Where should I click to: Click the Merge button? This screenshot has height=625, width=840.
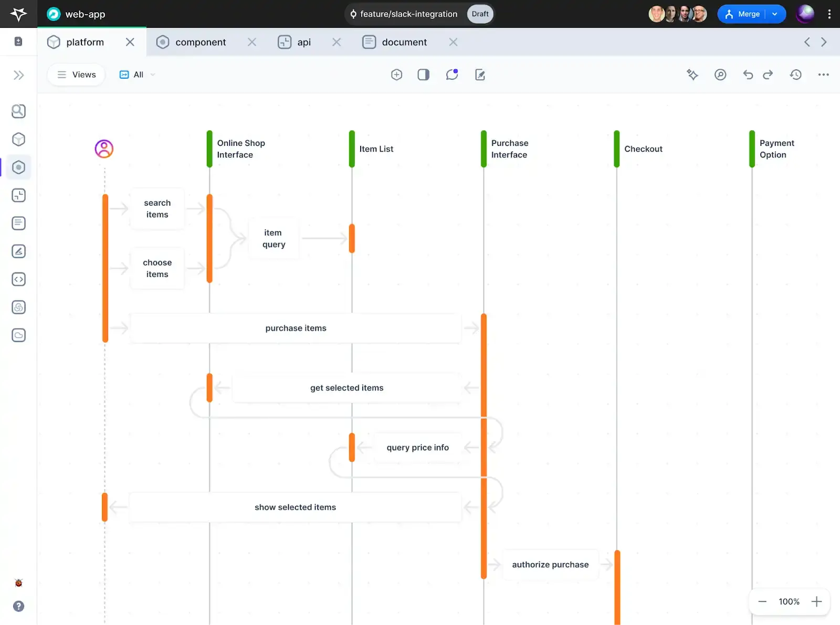pos(742,14)
